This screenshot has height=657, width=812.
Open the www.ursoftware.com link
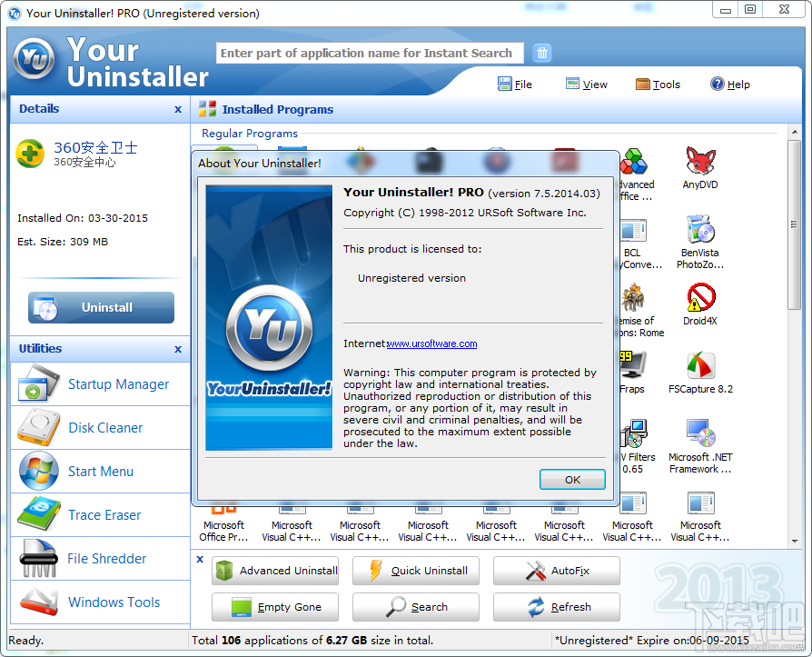click(432, 343)
